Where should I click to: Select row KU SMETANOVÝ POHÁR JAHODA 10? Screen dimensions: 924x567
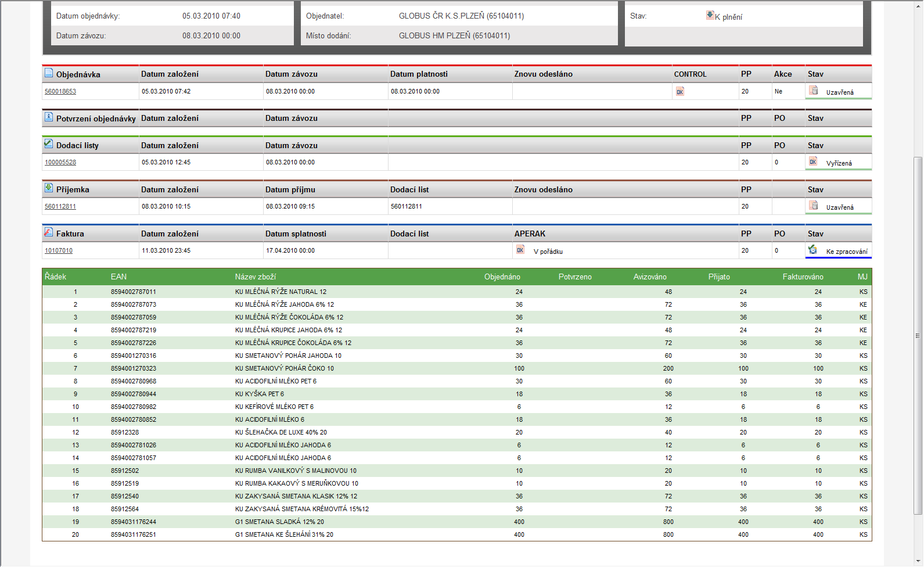click(x=457, y=356)
